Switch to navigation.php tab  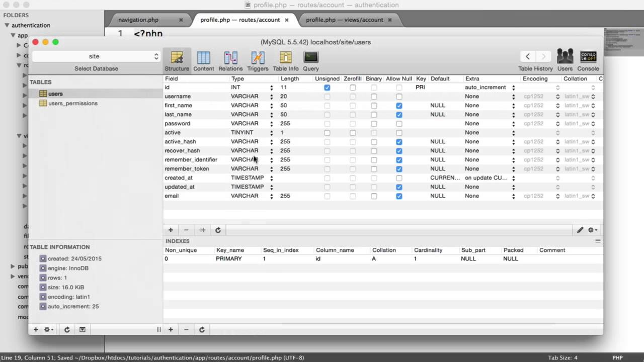coord(138,20)
